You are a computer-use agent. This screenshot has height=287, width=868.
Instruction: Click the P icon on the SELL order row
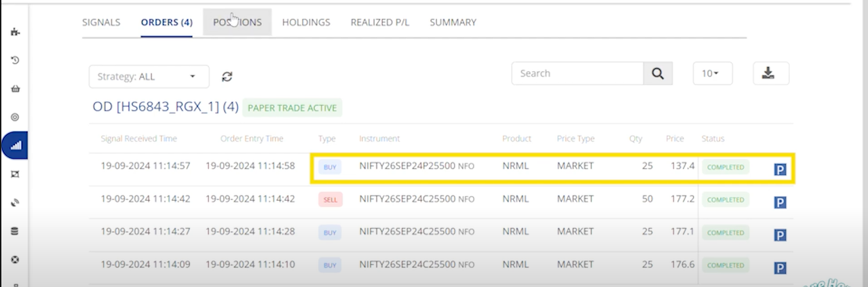(780, 202)
